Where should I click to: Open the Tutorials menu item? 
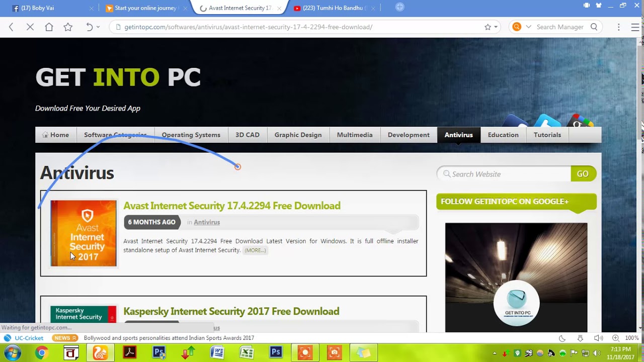coord(547,135)
